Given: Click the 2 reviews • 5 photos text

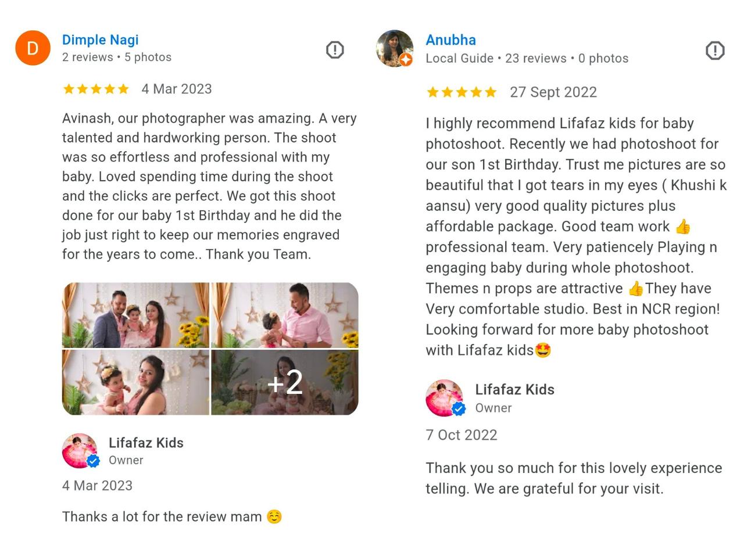Looking at the screenshot, I should [117, 58].
